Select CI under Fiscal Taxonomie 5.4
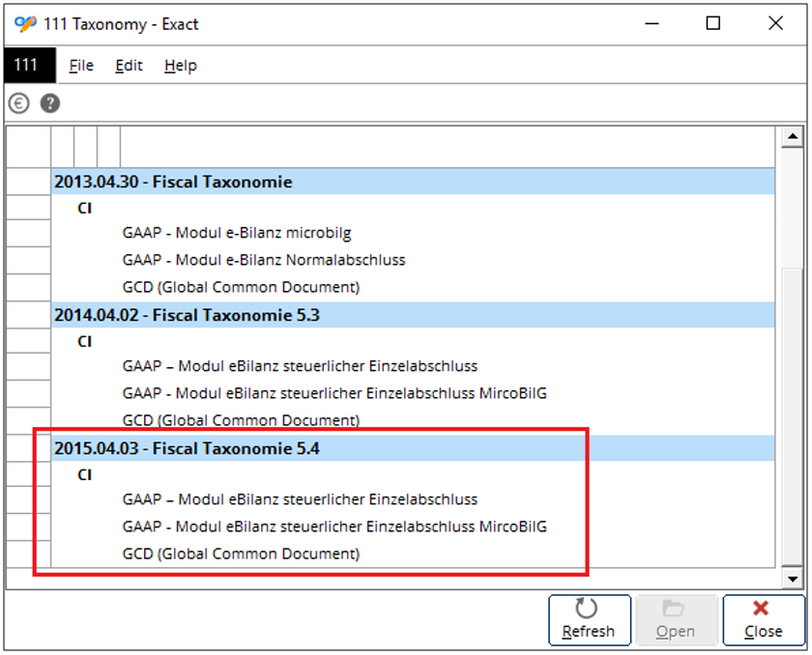Viewport: 812px width, 655px height. pos(84,475)
